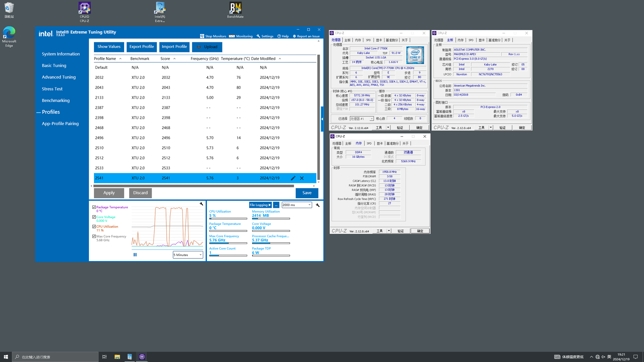This screenshot has width=644, height=362.
Task: Go to Advanced Tuning
Action: point(59,77)
